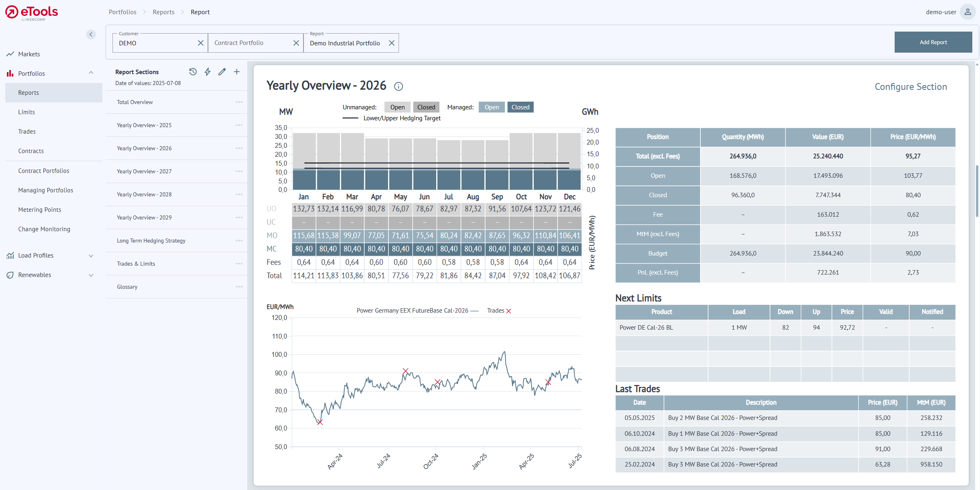Disable Closed for Managed positions
The height and width of the screenshot is (490, 980).
coord(520,107)
